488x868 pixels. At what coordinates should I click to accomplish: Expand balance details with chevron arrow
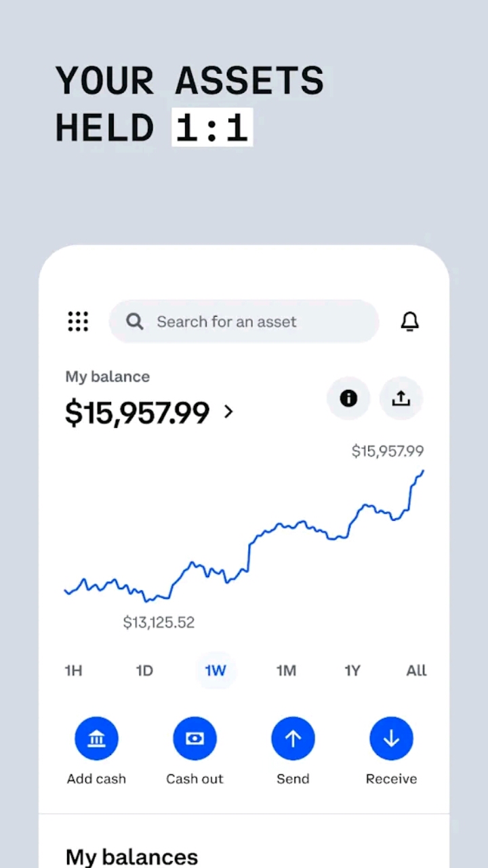click(228, 412)
